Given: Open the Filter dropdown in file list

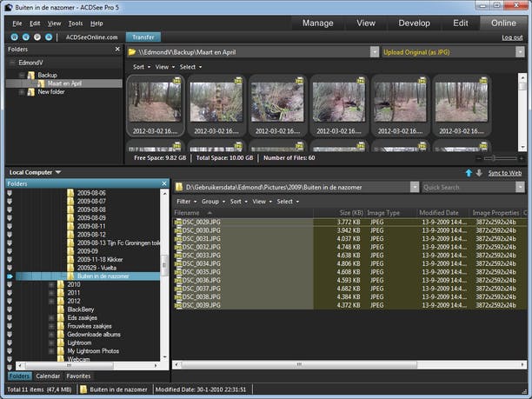Looking at the screenshot, I should [x=186, y=201].
